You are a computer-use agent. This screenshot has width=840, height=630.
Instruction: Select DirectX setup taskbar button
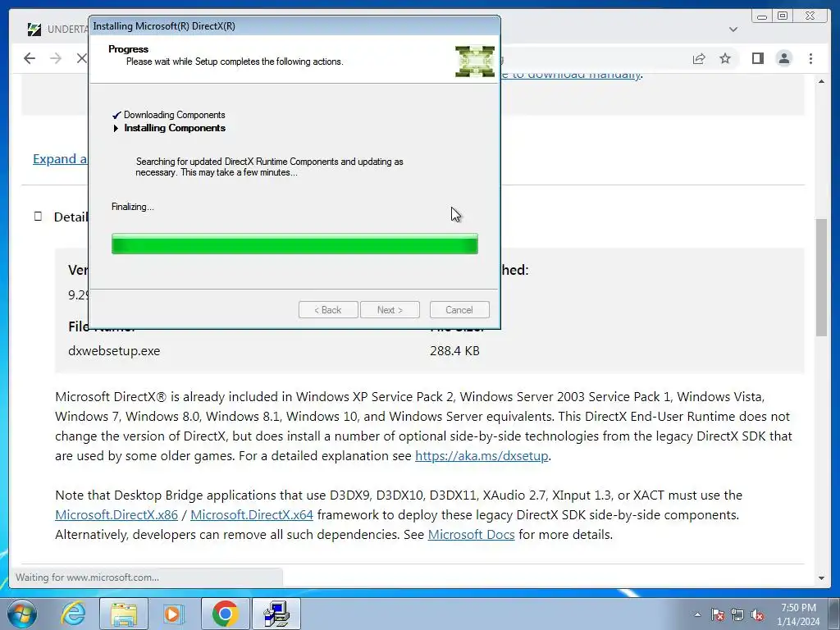276,614
